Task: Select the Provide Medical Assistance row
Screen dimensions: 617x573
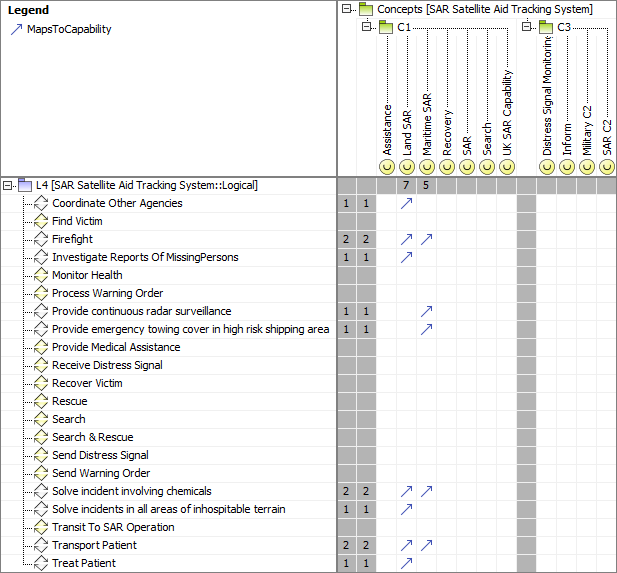Action: click(168, 347)
